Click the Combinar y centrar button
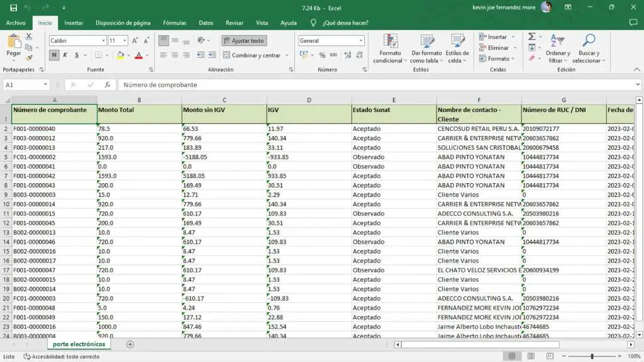The image size is (644, 362). pyautogui.click(x=251, y=55)
